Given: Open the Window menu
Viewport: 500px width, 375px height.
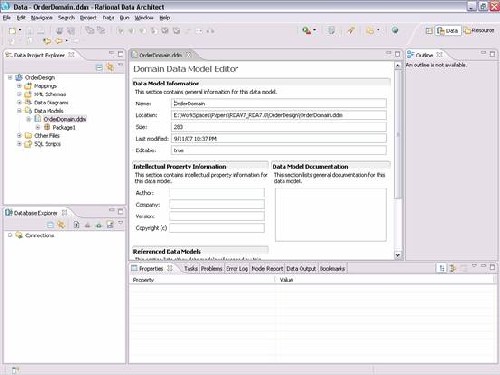Looking at the screenshot, I should 144,18.
